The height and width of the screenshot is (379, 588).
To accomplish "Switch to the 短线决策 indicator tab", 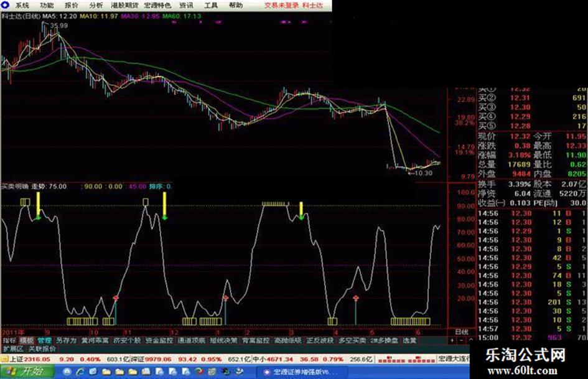I will coord(224,340).
